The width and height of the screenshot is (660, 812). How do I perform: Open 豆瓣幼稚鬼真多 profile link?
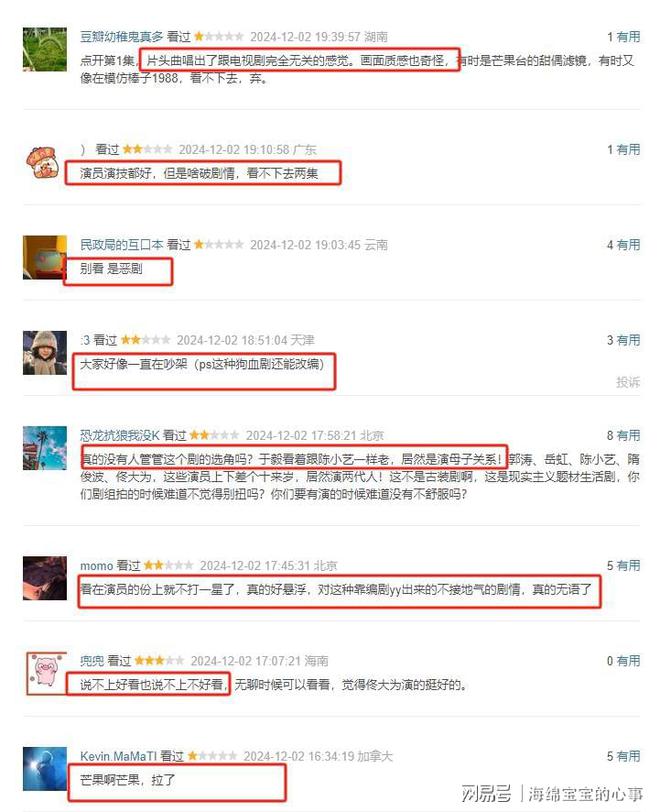122,37
